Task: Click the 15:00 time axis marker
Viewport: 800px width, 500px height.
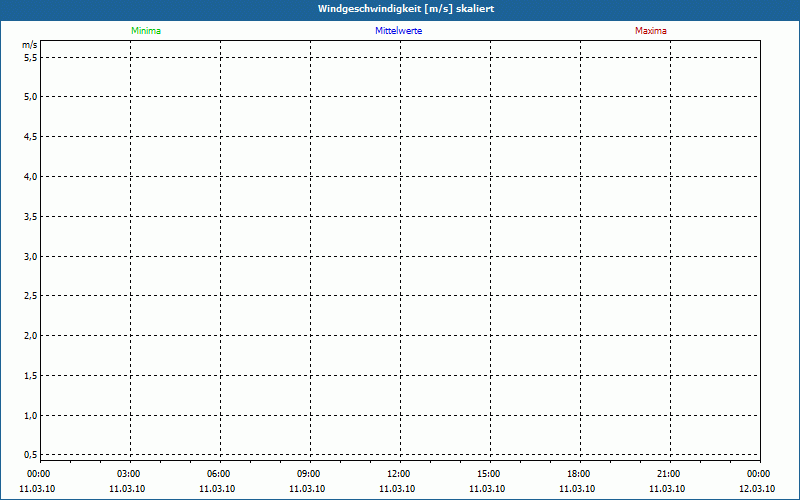Action: tap(489, 473)
